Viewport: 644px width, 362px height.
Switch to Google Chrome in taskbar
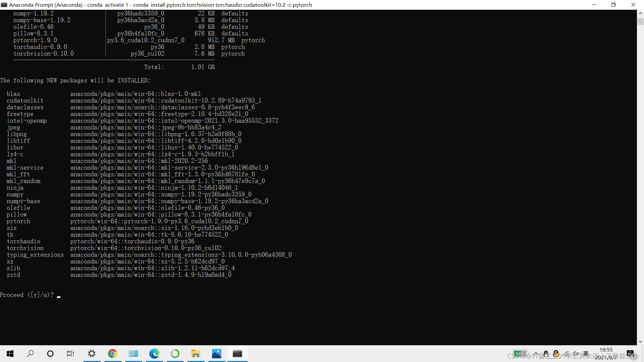click(x=112, y=354)
